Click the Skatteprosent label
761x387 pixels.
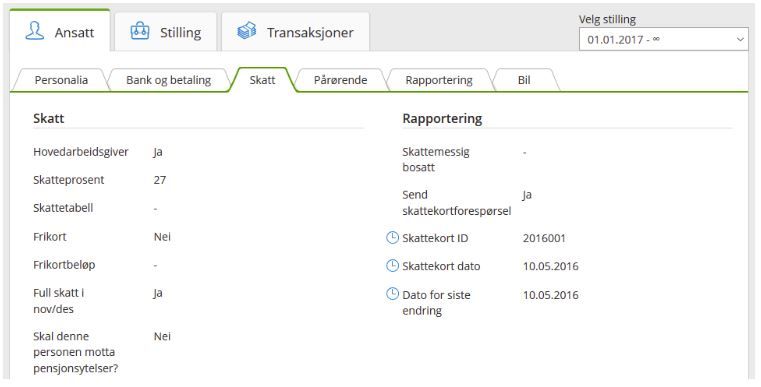click(x=68, y=180)
